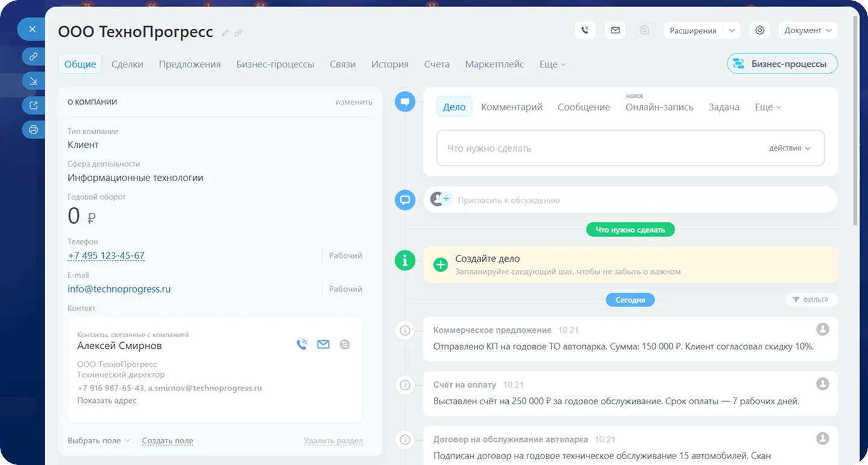The width and height of the screenshot is (868, 465).
Task: Open card in new window via sidebar icon
Action: coord(34,105)
